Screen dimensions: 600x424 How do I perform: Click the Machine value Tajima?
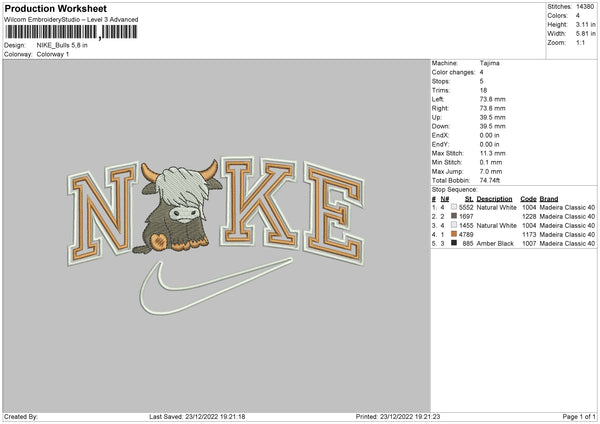coord(489,63)
